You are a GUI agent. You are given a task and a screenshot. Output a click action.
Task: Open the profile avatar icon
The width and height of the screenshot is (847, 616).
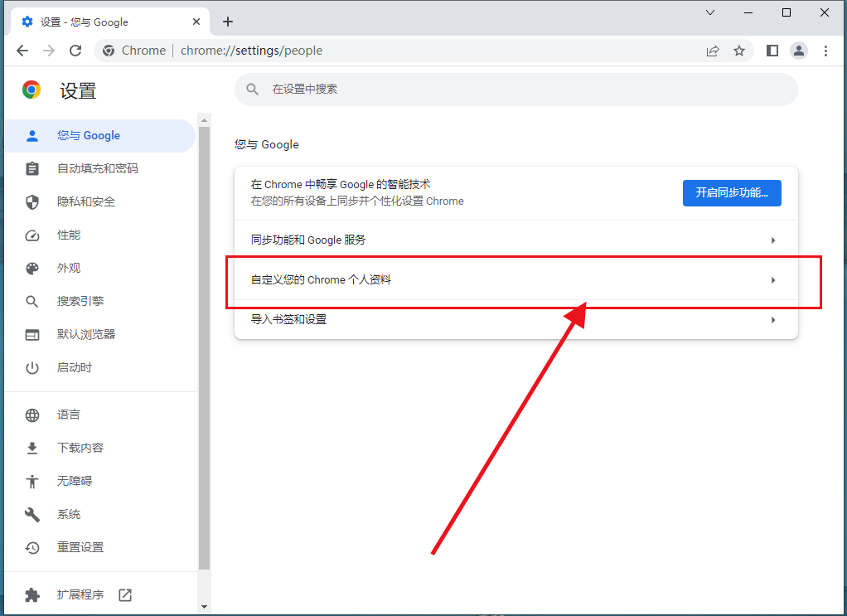(799, 51)
